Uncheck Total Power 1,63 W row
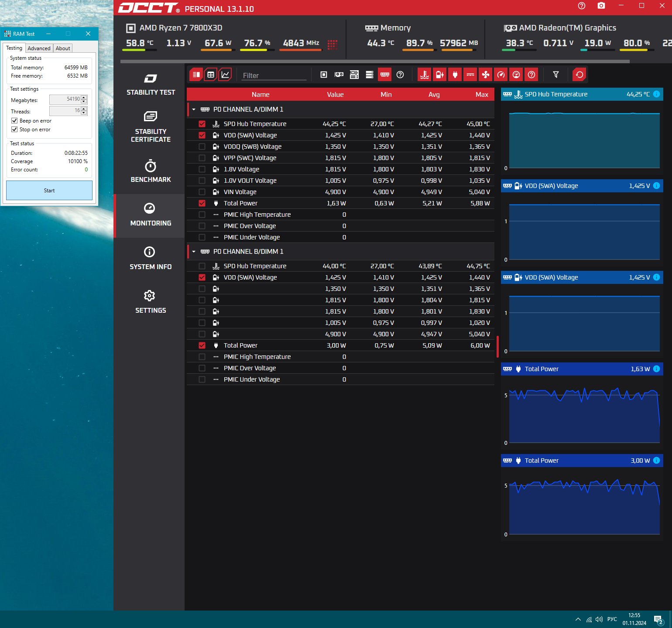672x628 pixels. click(202, 203)
